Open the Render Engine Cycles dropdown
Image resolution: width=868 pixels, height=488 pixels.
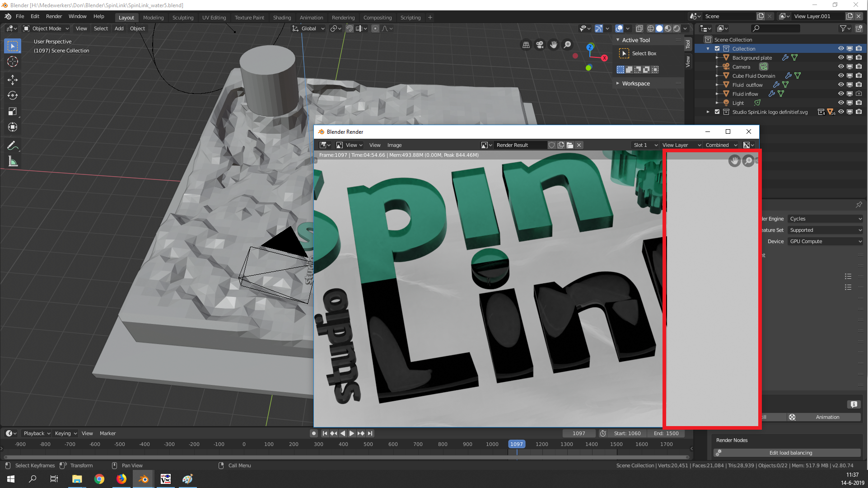click(x=826, y=219)
